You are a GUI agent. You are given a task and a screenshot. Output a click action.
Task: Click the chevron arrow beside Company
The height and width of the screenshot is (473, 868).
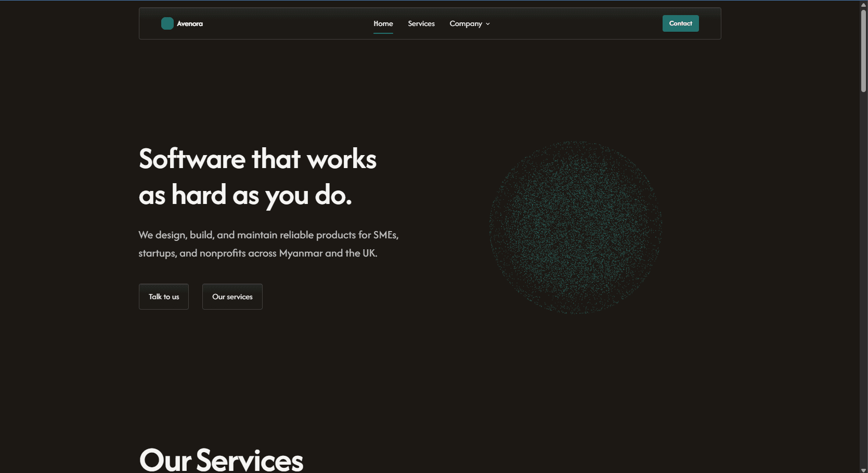coord(488,24)
